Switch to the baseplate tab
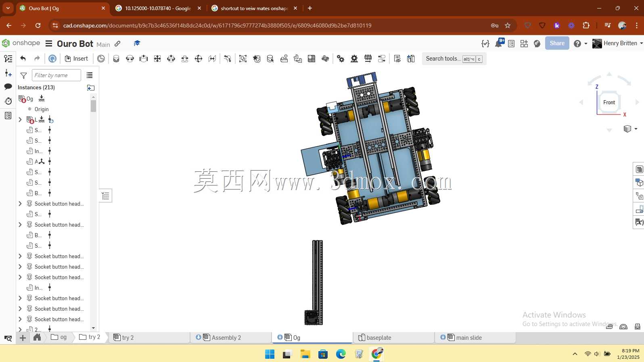This screenshot has width=644, height=362. coord(393,337)
